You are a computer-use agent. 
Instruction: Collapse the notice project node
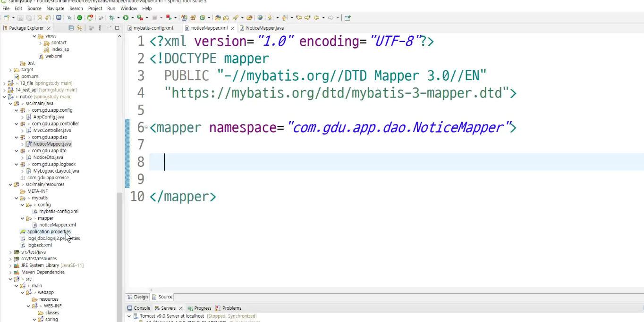point(4,97)
